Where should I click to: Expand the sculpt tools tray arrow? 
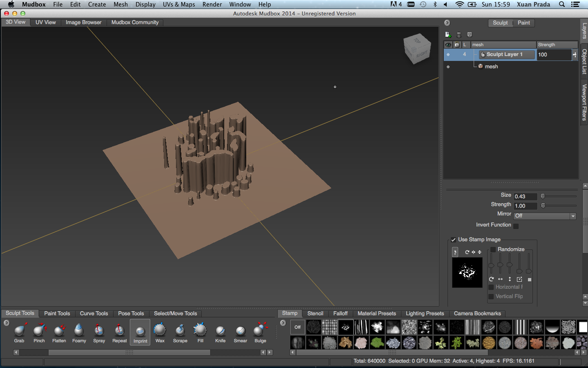[x=7, y=323]
